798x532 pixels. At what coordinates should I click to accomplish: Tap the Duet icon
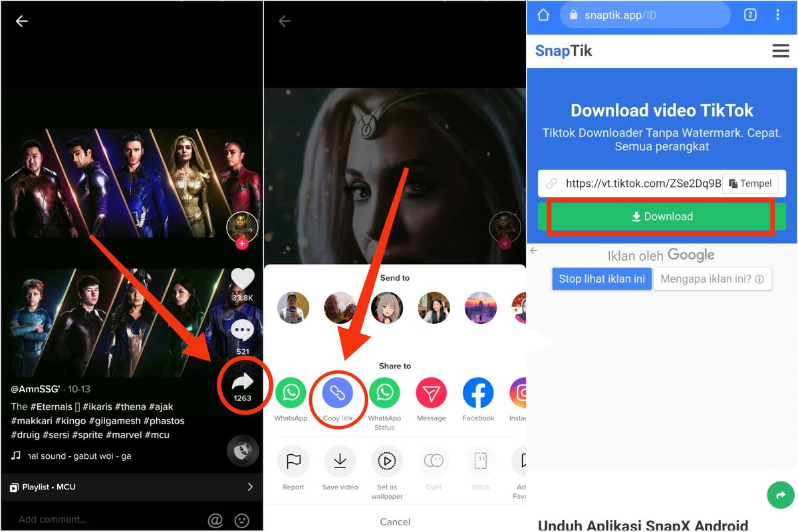point(434,462)
